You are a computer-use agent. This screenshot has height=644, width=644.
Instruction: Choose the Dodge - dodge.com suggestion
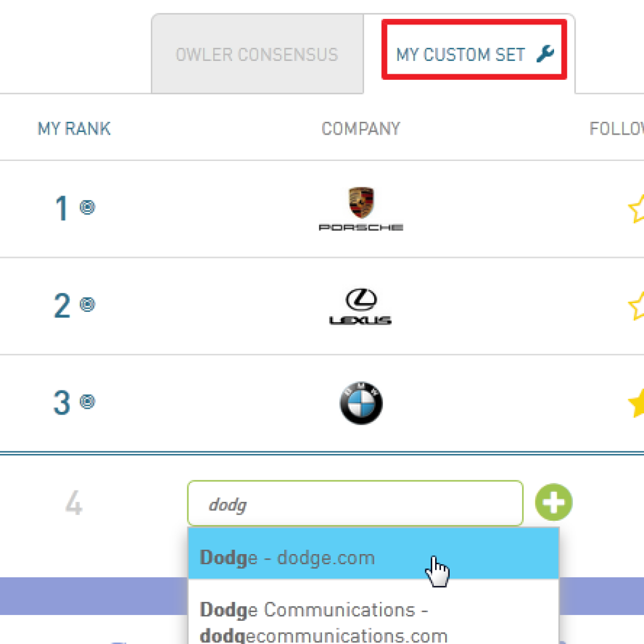point(372,558)
